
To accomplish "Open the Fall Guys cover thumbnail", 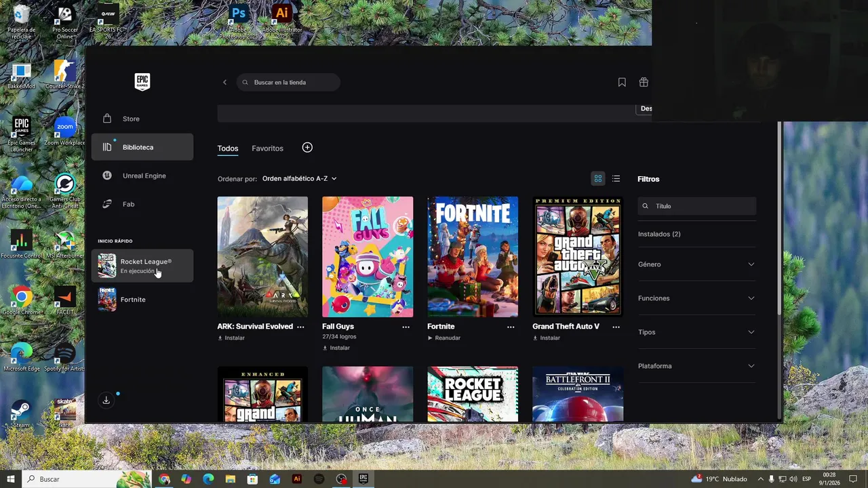I will coord(368,257).
